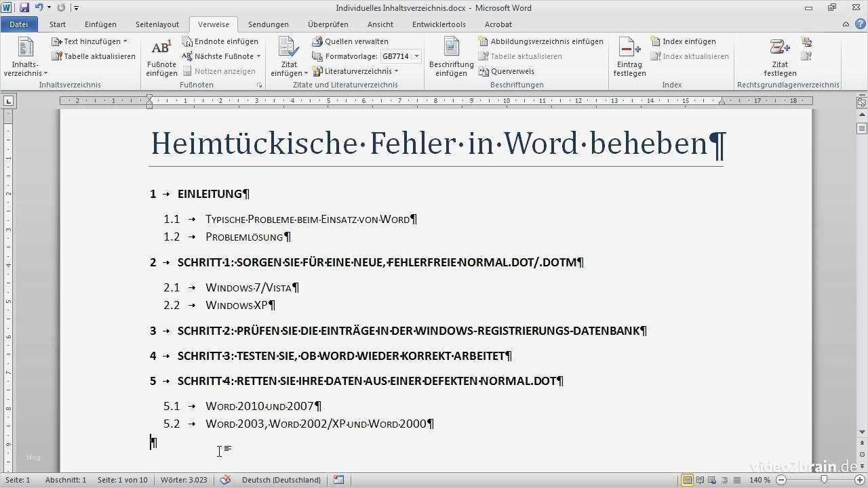
Task: Open the Nächste Fußnote dropdown arrow
Action: [258, 56]
